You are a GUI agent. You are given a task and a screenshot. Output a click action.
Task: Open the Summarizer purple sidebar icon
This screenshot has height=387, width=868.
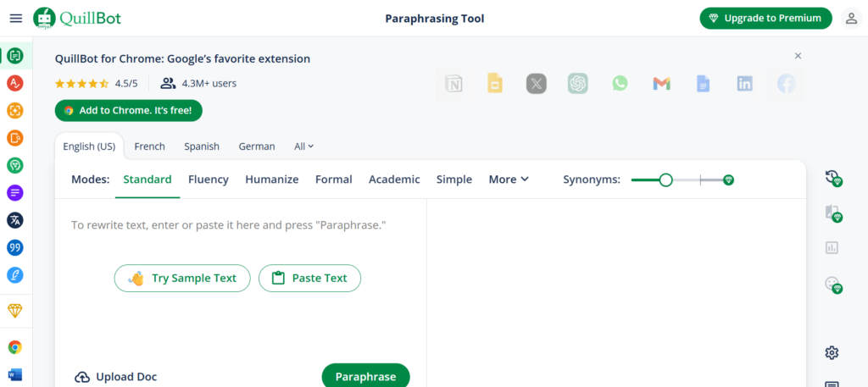15,193
